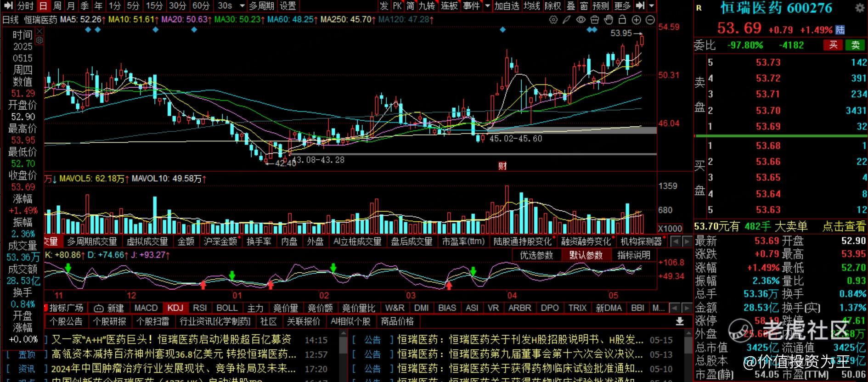The image size is (868, 382).
Task: Click the 窗 window toolbar button
Action: [x=584, y=6]
